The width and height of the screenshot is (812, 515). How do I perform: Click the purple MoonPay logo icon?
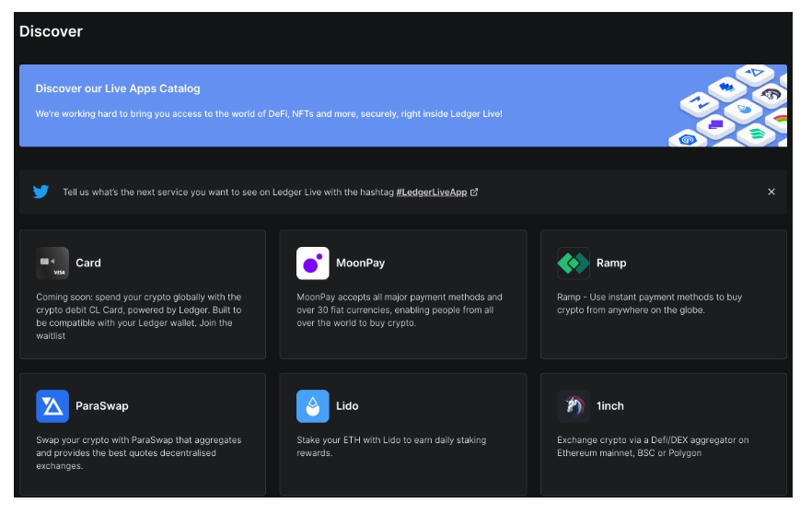pos(313,263)
